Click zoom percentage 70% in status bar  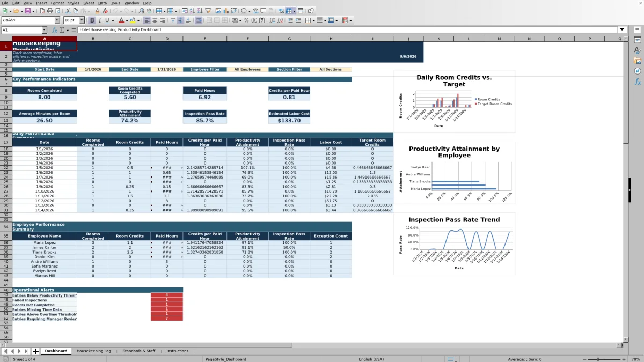click(635, 359)
